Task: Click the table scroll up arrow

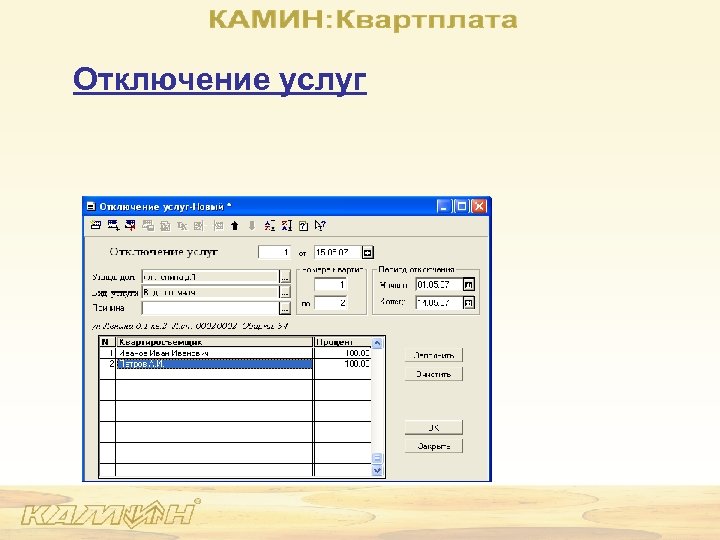Action: [377, 343]
